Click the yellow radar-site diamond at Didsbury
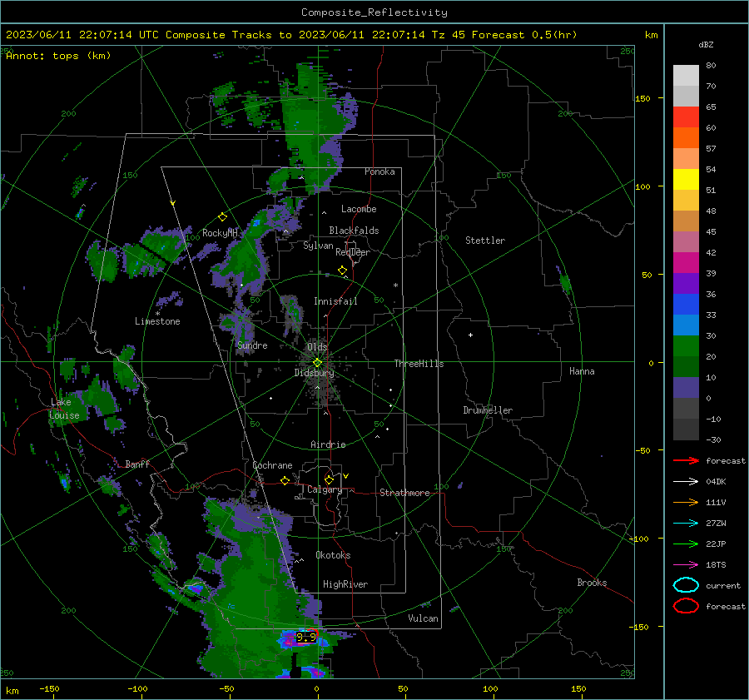The height and width of the screenshot is (700, 749). click(x=317, y=363)
